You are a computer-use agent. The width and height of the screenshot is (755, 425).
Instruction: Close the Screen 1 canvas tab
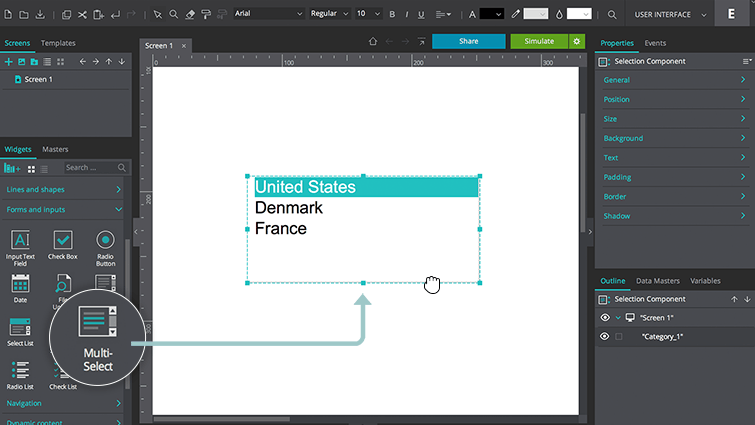coord(183,46)
